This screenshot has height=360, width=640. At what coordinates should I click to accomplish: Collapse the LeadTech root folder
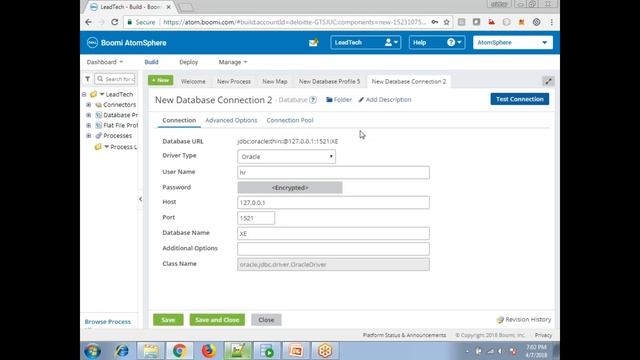tap(84, 94)
